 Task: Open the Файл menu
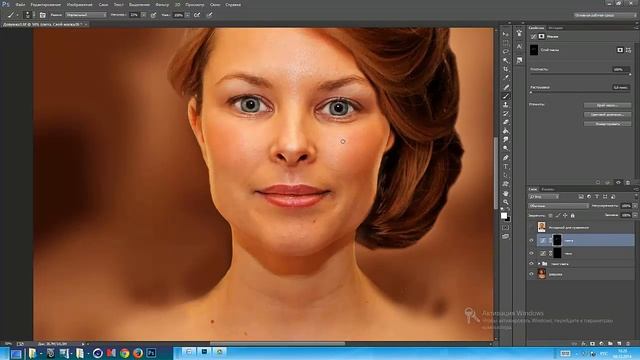coord(20,5)
